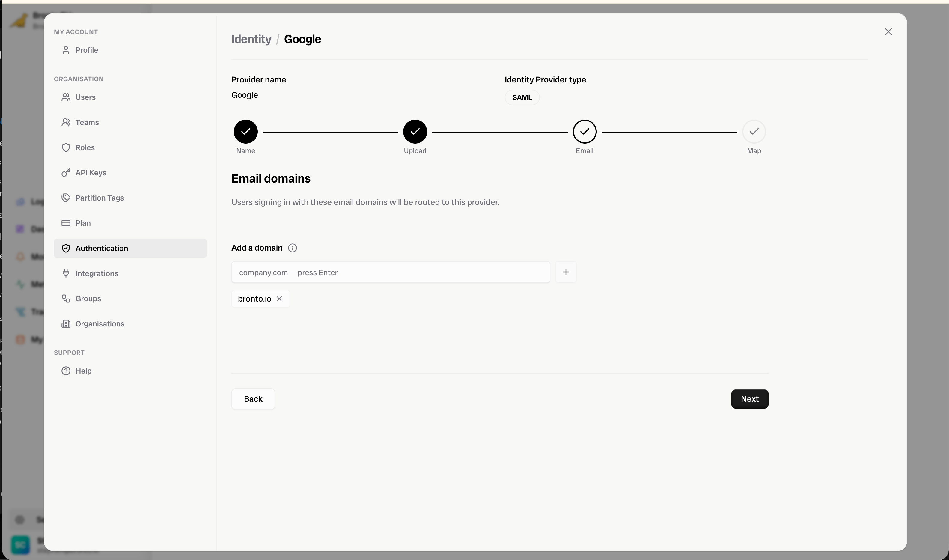Click the Name step checkmark circle

[x=245, y=132]
